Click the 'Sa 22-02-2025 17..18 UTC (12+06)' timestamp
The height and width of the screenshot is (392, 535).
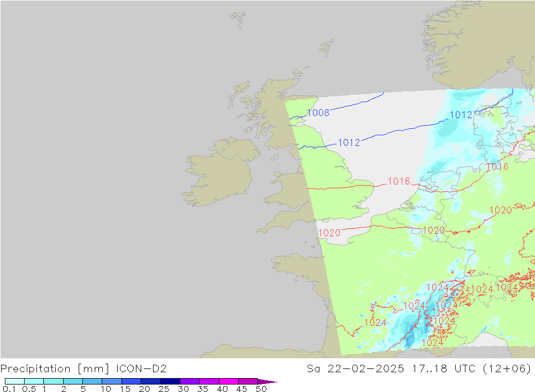click(419, 369)
